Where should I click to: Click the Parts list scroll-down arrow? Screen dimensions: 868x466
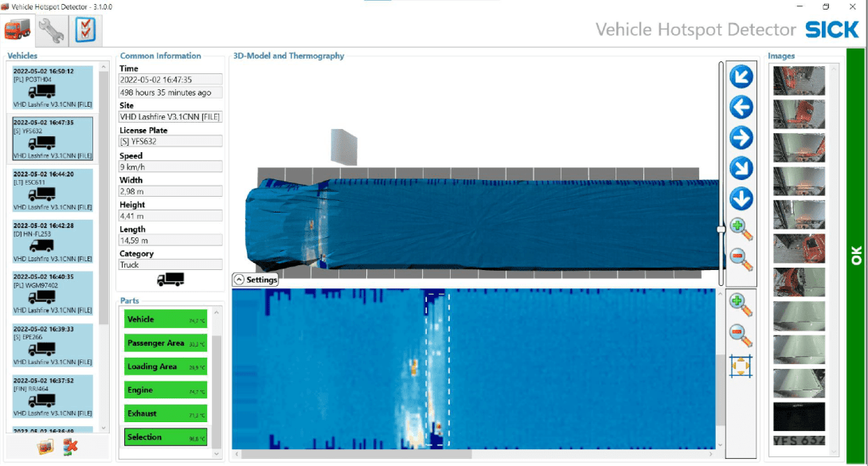point(217,454)
